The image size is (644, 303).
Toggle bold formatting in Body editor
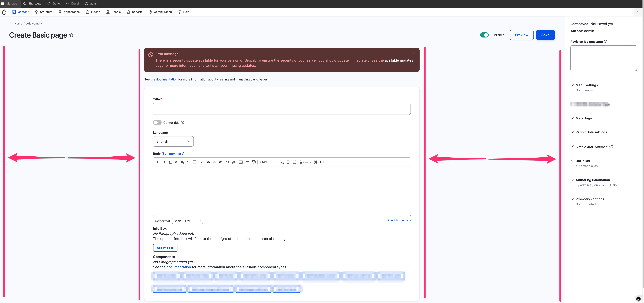[x=158, y=162]
